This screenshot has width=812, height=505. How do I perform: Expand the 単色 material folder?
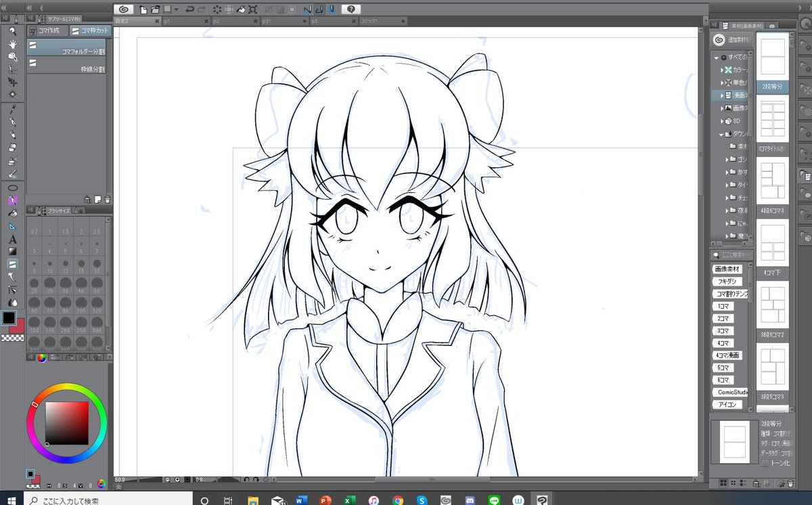click(723, 83)
